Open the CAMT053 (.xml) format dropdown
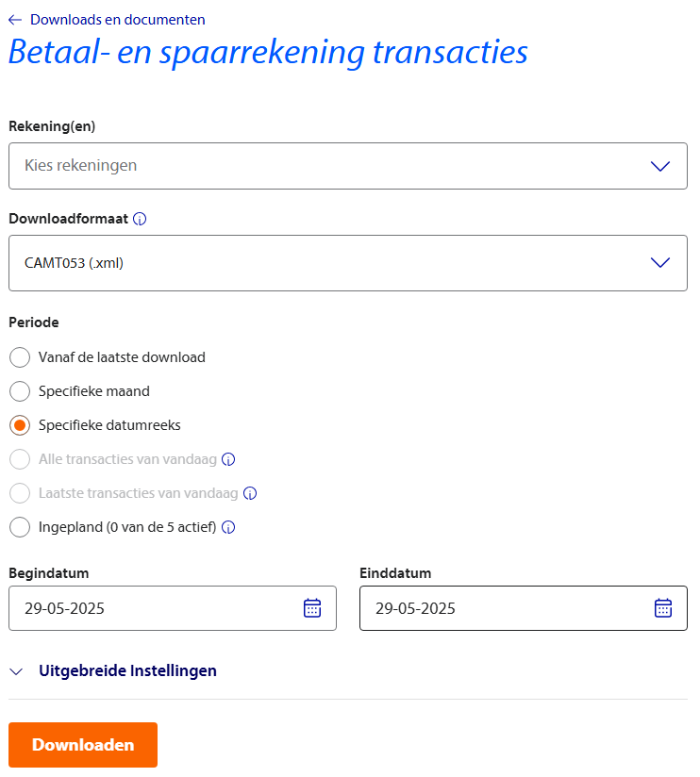Screen dimensions: 700x777 [347, 263]
